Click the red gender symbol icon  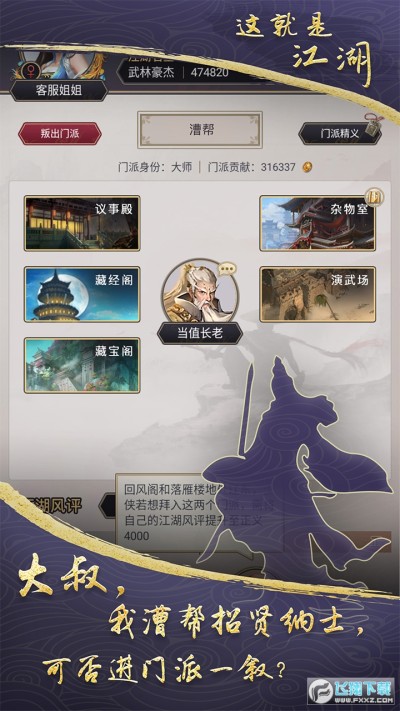pyautogui.click(x=33, y=69)
